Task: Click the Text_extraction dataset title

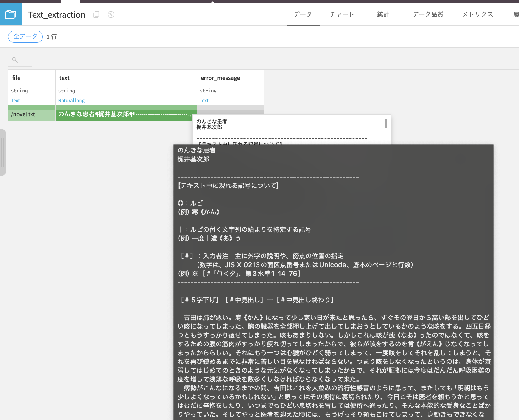Action: pyautogui.click(x=57, y=15)
